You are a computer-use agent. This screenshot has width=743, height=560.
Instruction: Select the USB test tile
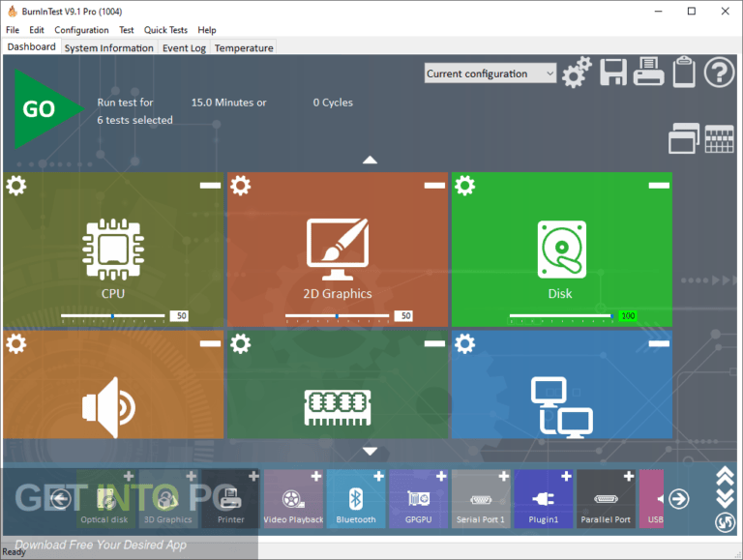[651, 499]
